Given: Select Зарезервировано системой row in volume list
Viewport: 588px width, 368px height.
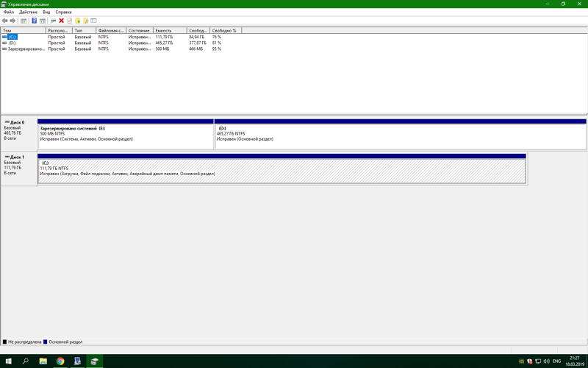Looking at the screenshot, I should pyautogui.click(x=26, y=49).
